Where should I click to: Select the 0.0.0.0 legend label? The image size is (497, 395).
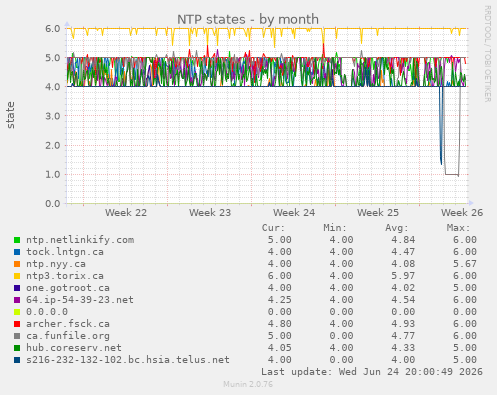[x=47, y=312]
